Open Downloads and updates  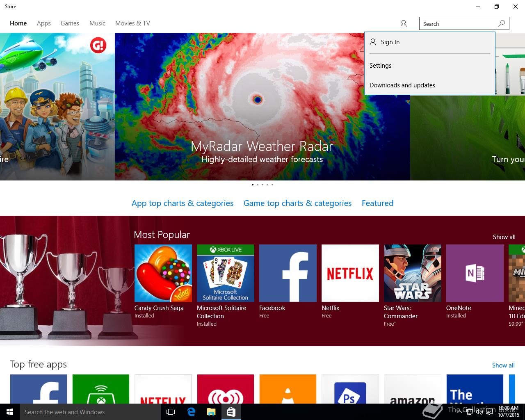click(429, 85)
